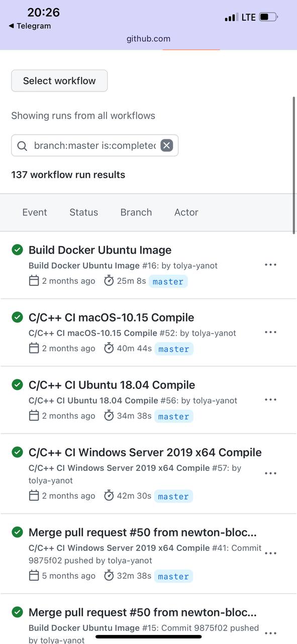Open options for Build Docker Ubuntu Image #16
The image size is (297, 644).
click(x=270, y=265)
